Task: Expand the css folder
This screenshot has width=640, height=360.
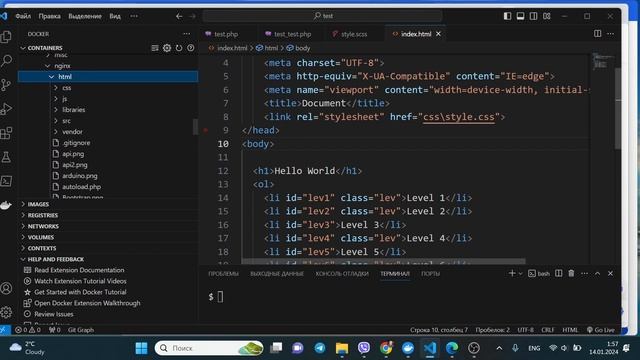Action: pos(56,88)
